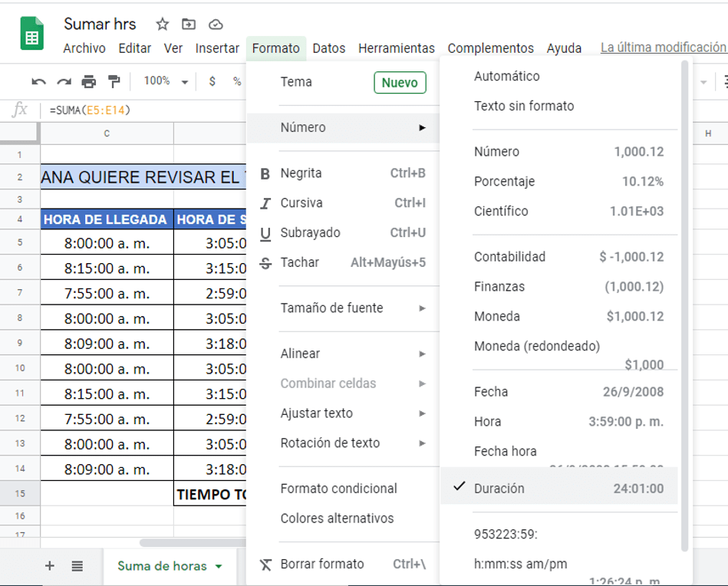Select Automático number format
This screenshot has width=728, height=586.
(x=559, y=76)
